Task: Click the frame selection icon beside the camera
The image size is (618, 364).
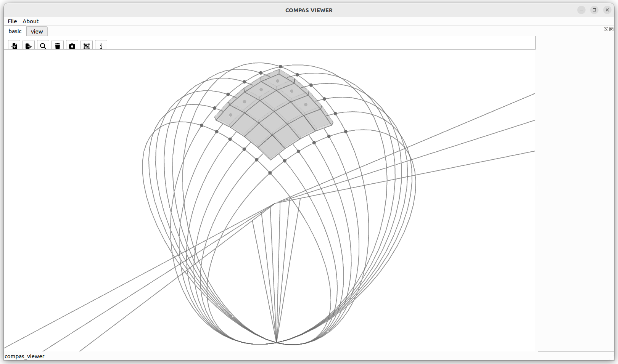Action: point(87,46)
